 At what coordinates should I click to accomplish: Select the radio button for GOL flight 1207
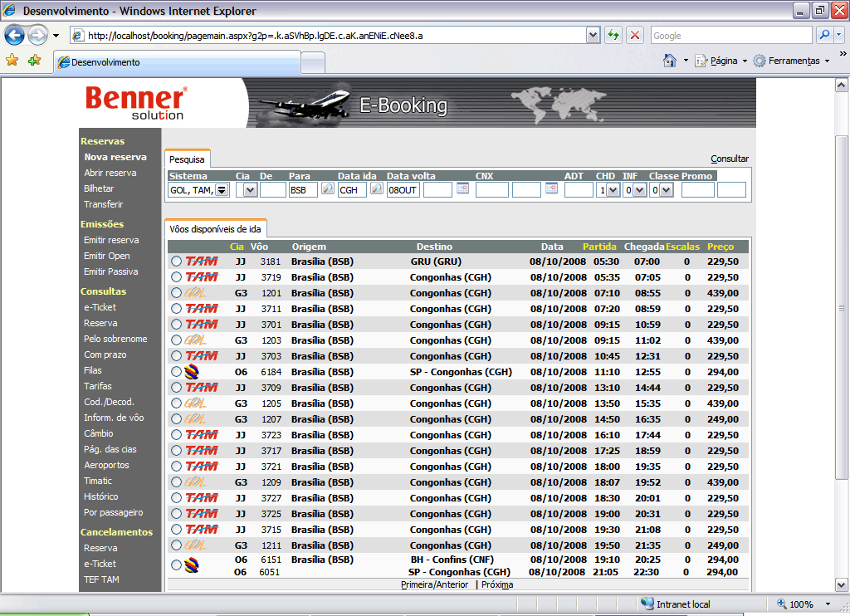tap(176, 419)
